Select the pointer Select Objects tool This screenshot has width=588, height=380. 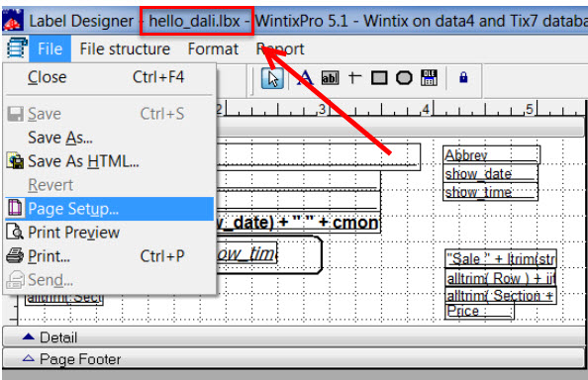click(272, 78)
